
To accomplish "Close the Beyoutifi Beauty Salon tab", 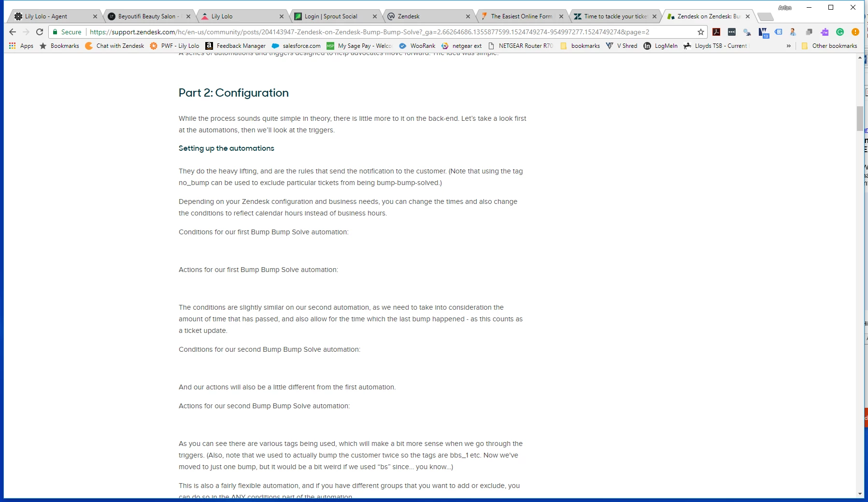I will (188, 16).
